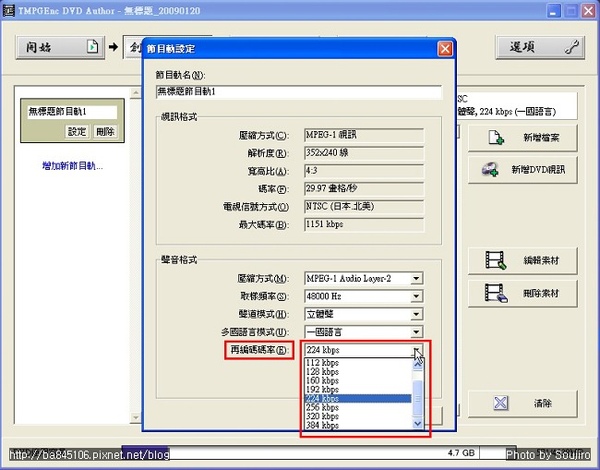This screenshot has width=600, height=470.
Task: Click 設定 button on 無標題節目軌1
Action: [77, 132]
